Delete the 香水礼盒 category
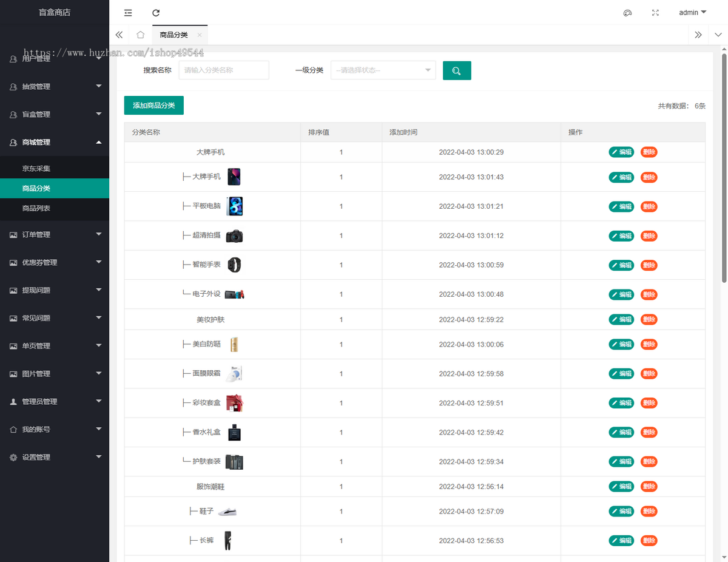This screenshot has height=562, width=728. tap(649, 432)
